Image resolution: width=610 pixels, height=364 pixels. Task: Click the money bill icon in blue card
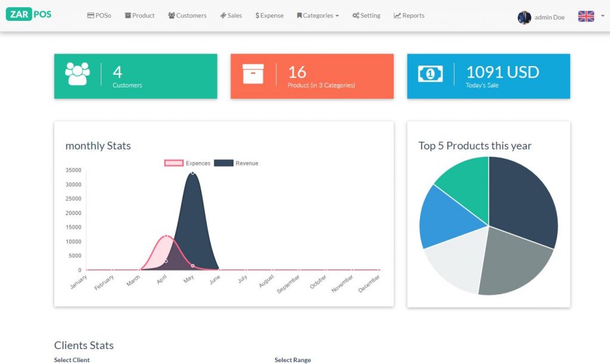pyautogui.click(x=430, y=74)
